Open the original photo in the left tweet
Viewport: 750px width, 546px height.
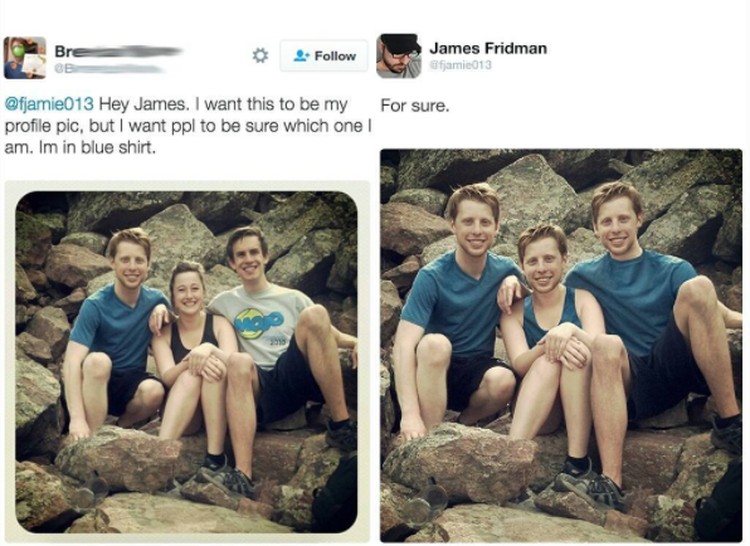[x=187, y=361]
